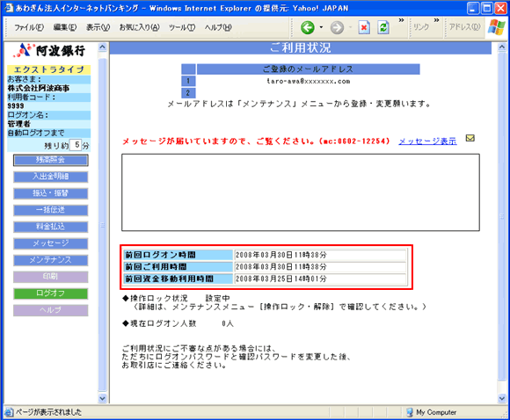
Task: Click the 残高照会 sidebar button
Action: point(50,160)
